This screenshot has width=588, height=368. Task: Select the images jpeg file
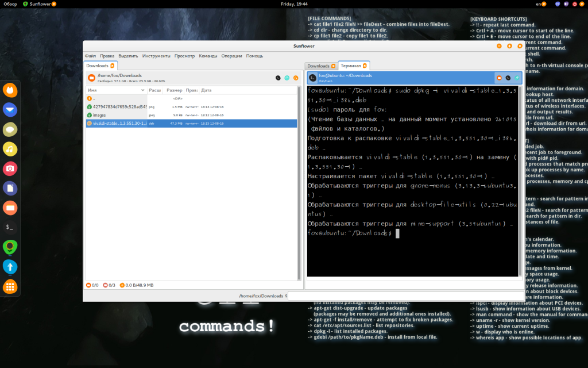point(191,115)
